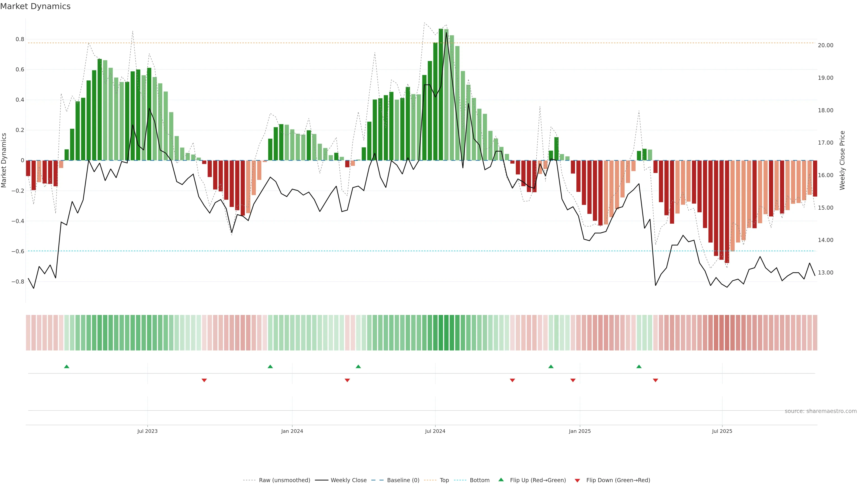Click the flip-down marker just before Jan 2025
The height and width of the screenshot is (488, 868).
click(573, 380)
